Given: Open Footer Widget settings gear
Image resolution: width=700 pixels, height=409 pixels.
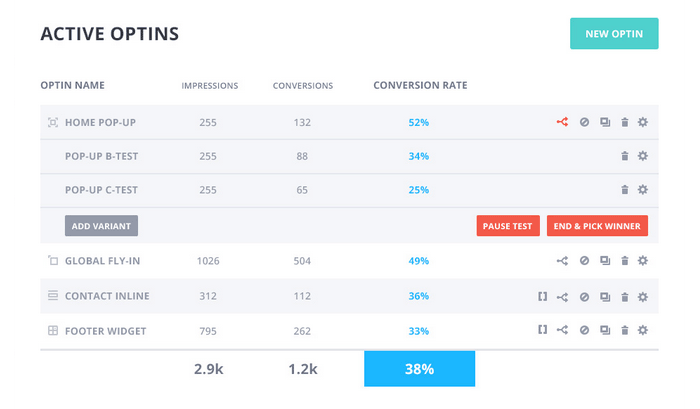Looking at the screenshot, I should tap(643, 330).
